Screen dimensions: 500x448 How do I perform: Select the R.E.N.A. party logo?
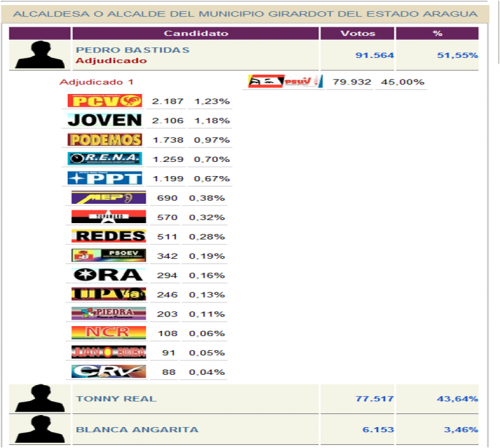point(105,159)
